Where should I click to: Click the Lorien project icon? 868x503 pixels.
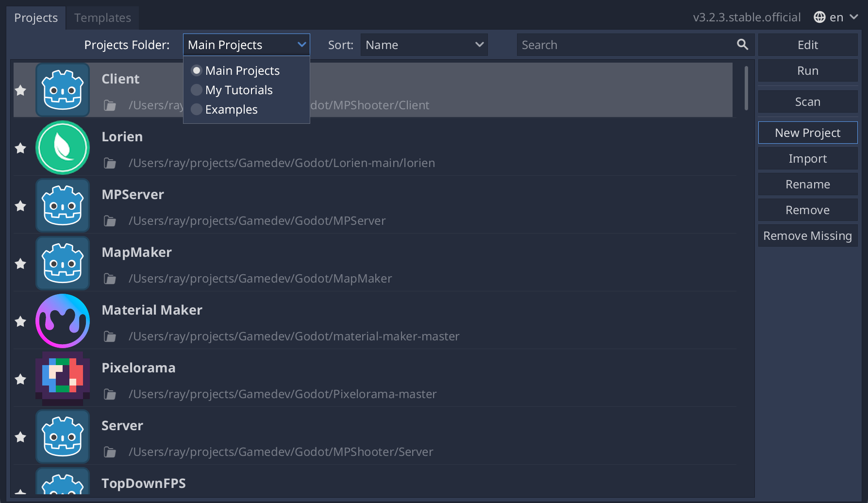click(63, 148)
